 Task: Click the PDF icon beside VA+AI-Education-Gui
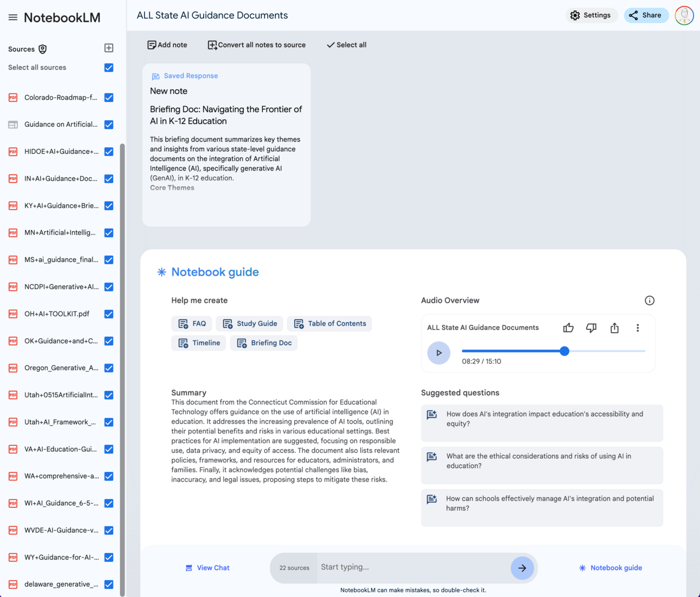pyautogui.click(x=13, y=449)
